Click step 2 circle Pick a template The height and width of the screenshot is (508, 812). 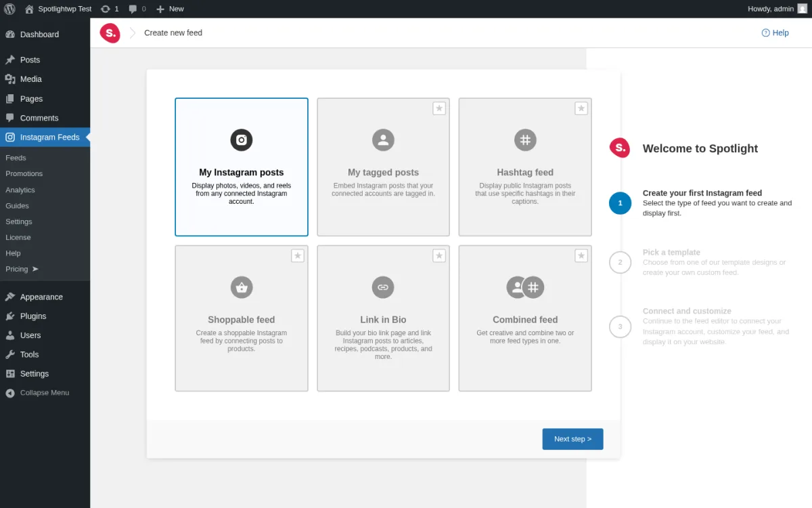[620, 262]
